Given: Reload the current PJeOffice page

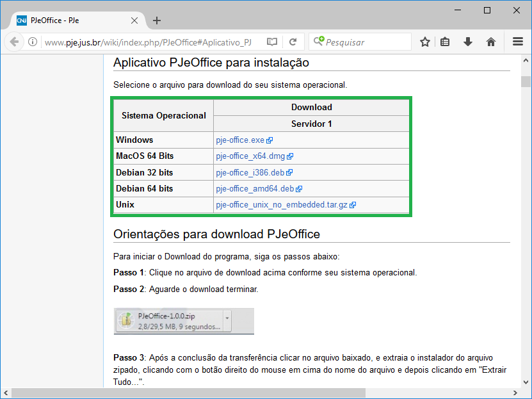Looking at the screenshot, I should 293,42.
